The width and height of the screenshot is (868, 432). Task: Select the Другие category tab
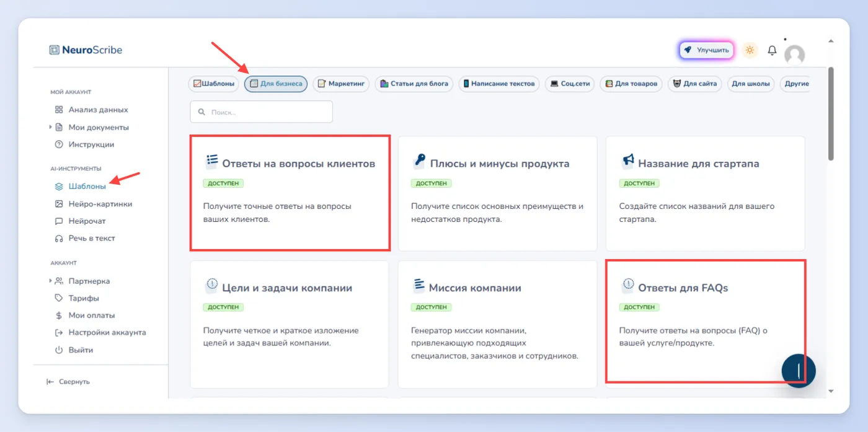coord(795,84)
